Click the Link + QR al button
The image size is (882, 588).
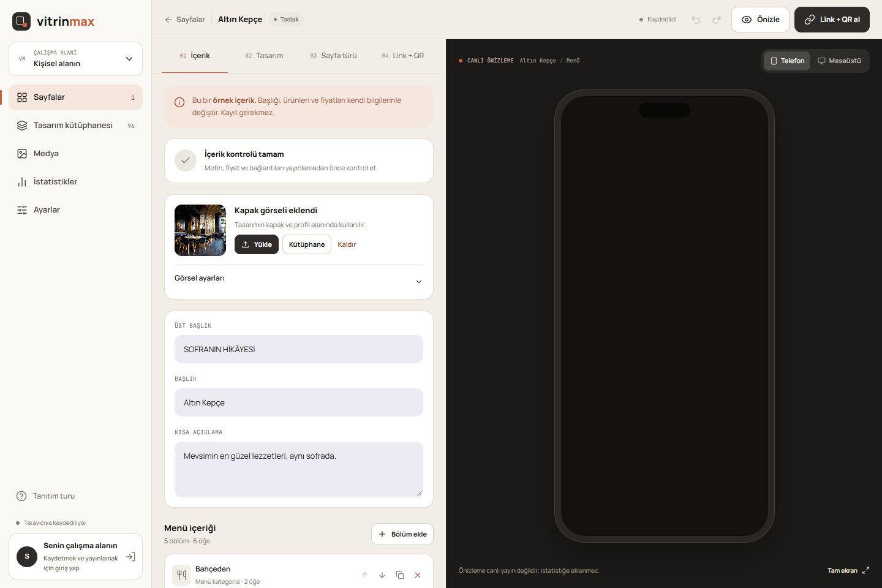point(832,20)
